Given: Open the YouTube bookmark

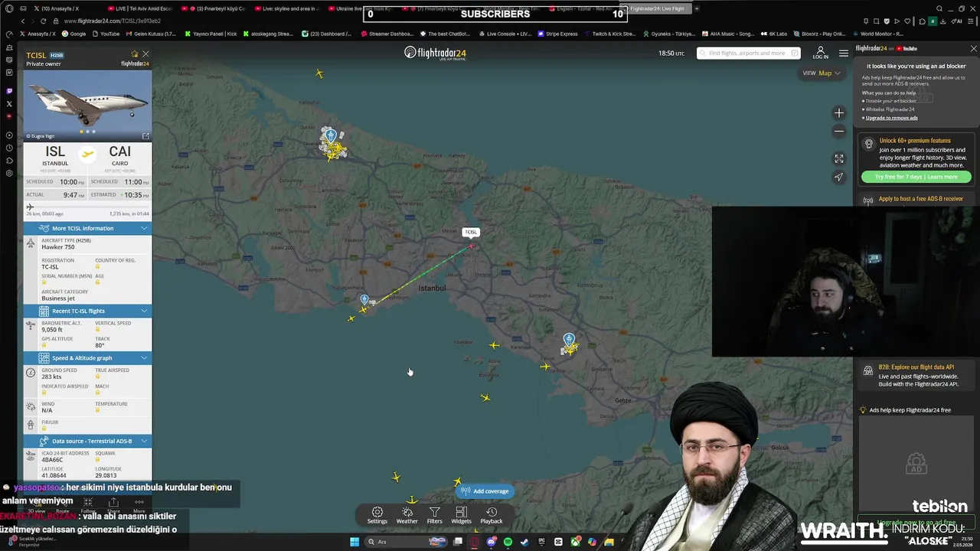Looking at the screenshot, I should [x=106, y=34].
